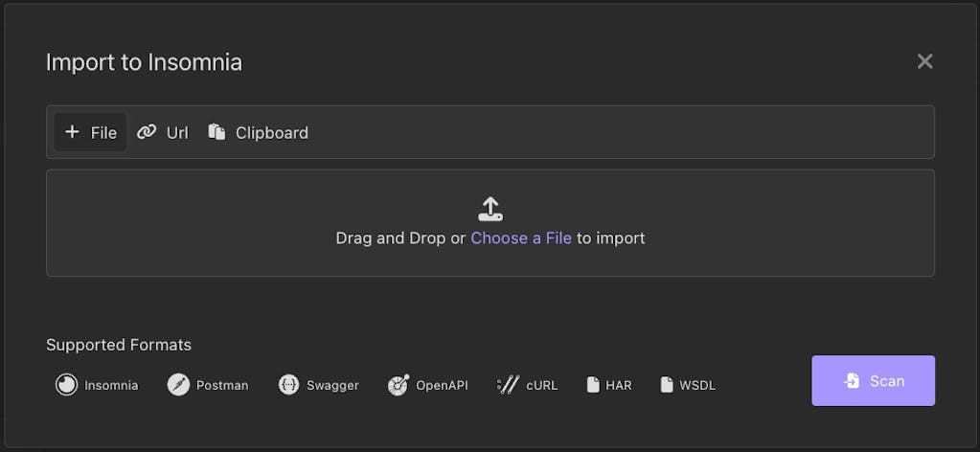The image size is (980, 452).
Task: Close the Import to Insomnia dialog
Action: [924, 61]
